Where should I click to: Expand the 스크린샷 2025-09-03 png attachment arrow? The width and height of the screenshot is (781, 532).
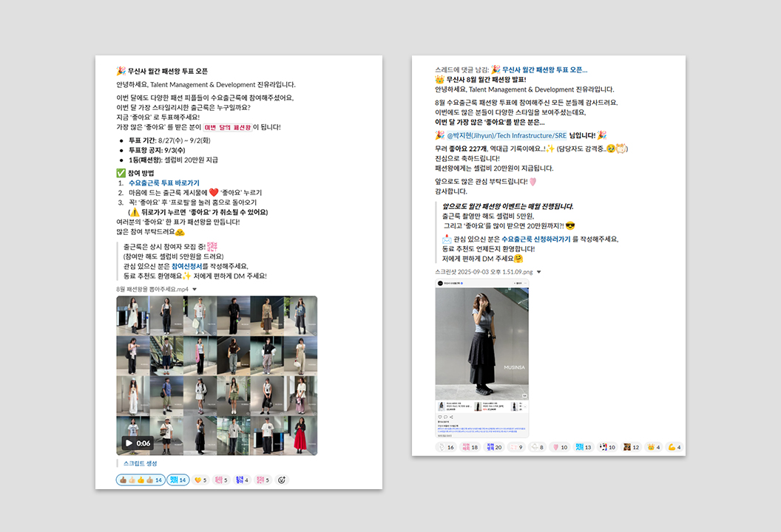pos(539,272)
